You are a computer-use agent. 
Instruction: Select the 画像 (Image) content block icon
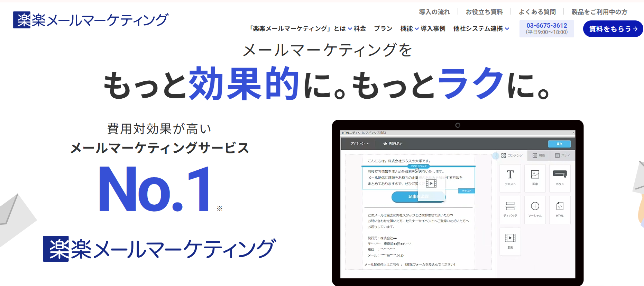tap(535, 175)
